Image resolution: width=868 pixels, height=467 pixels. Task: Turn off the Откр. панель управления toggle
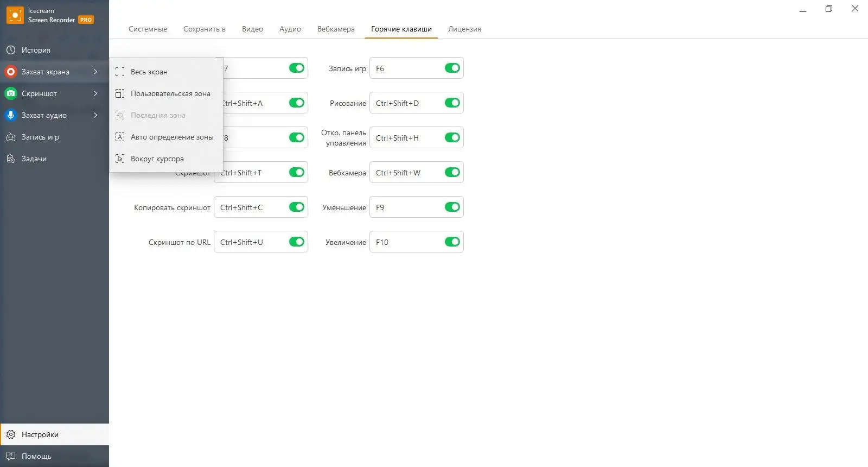[x=452, y=137]
